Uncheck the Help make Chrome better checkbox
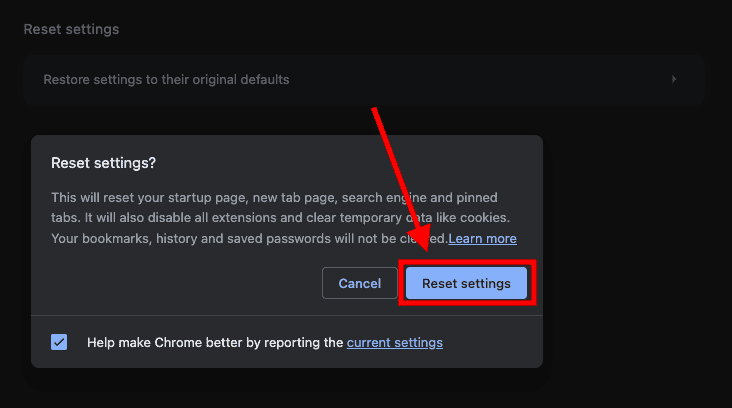Screen dimensions: 732x408 click(x=59, y=342)
